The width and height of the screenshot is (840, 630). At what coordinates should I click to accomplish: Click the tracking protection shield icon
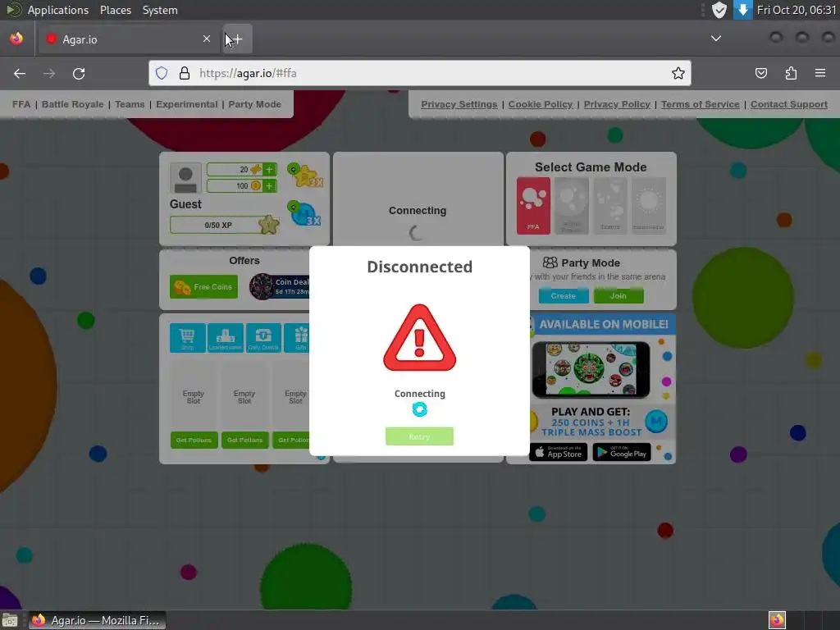tap(162, 73)
